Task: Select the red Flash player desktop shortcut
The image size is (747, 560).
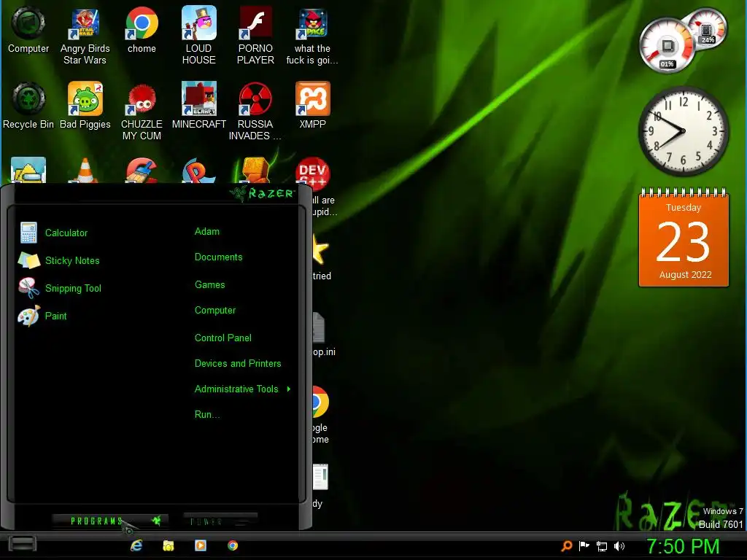Action: (256, 36)
